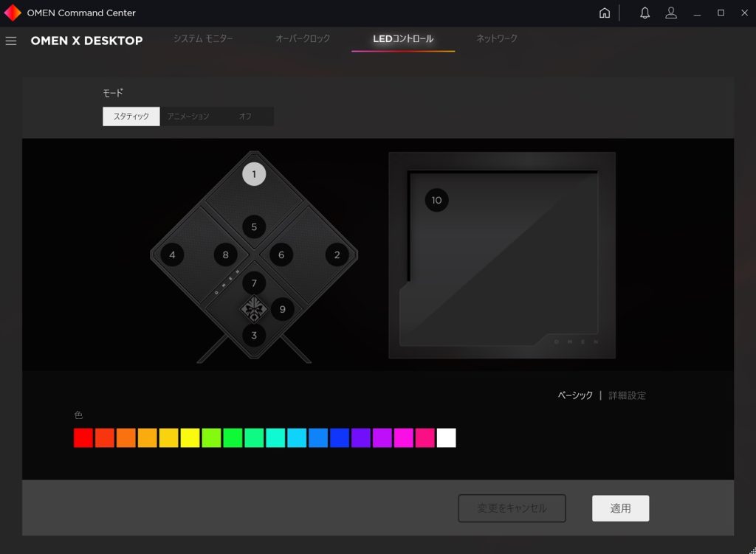This screenshot has height=554, width=756.
Task: Select LED zone 8 on the desktop
Action: [x=226, y=255]
